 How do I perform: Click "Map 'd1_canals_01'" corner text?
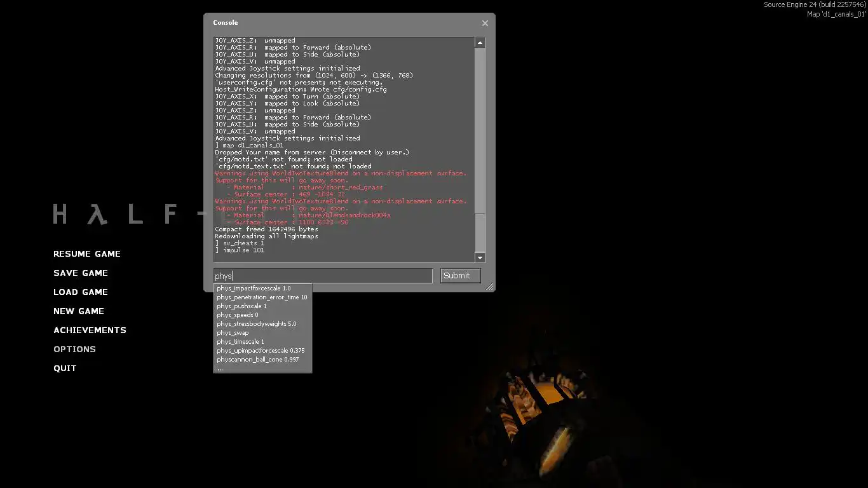[x=836, y=14]
